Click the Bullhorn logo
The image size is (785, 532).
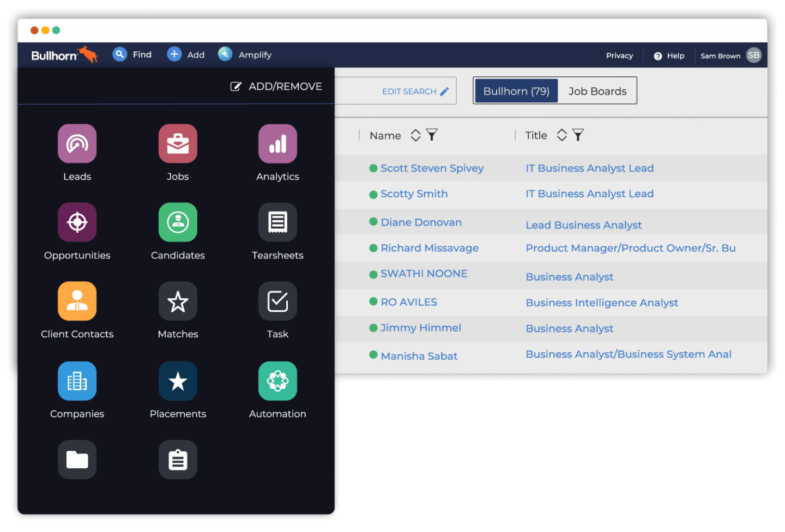click(64, 55)
